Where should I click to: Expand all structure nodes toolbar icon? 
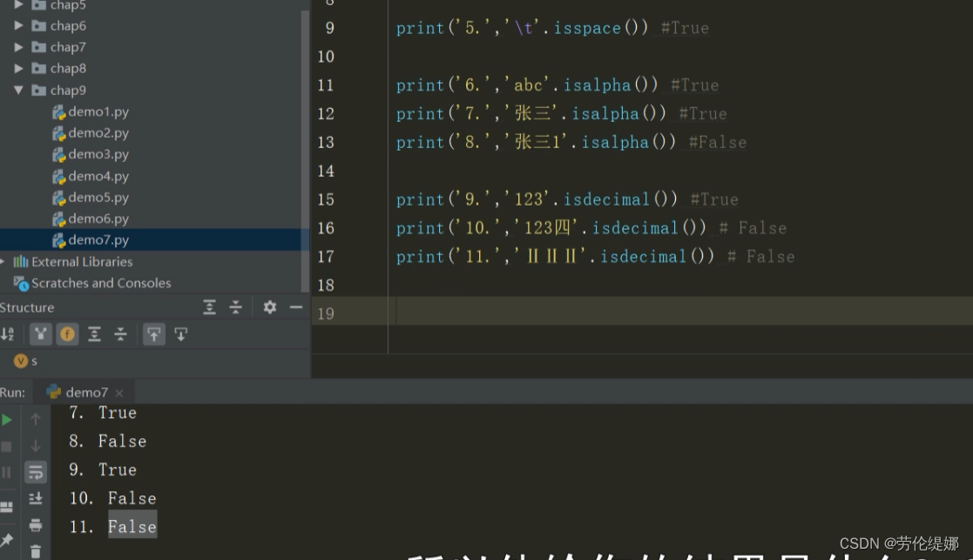click(x=94, y=335)
